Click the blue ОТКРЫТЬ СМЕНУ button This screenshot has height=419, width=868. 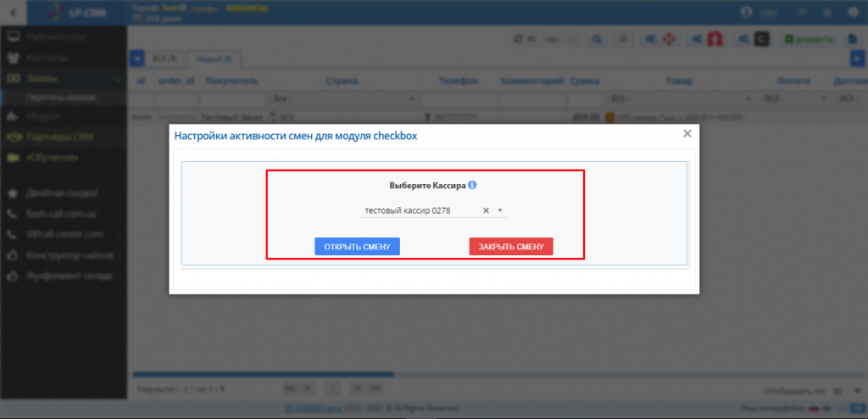tap(357, 247)
